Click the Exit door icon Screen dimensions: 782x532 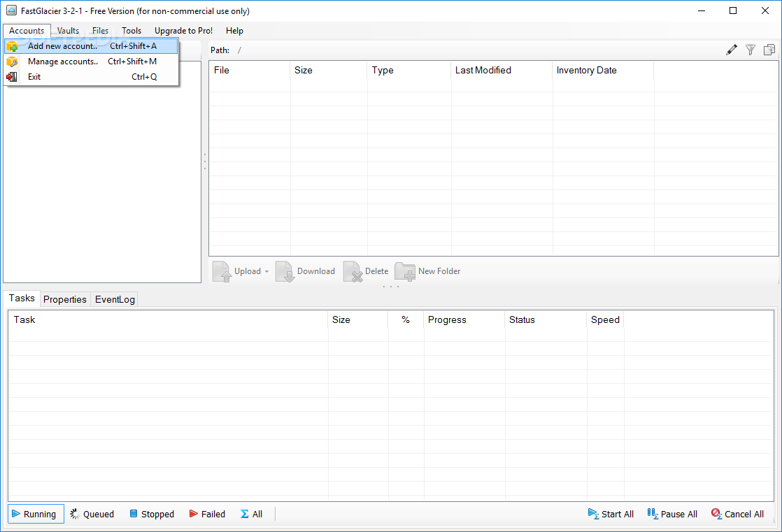tap(12, 77)
